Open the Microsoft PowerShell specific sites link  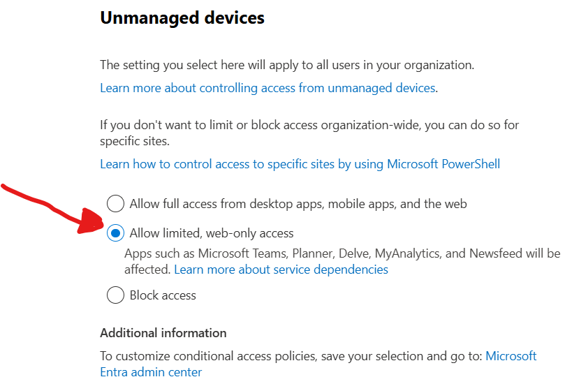[x=300, y=164]
